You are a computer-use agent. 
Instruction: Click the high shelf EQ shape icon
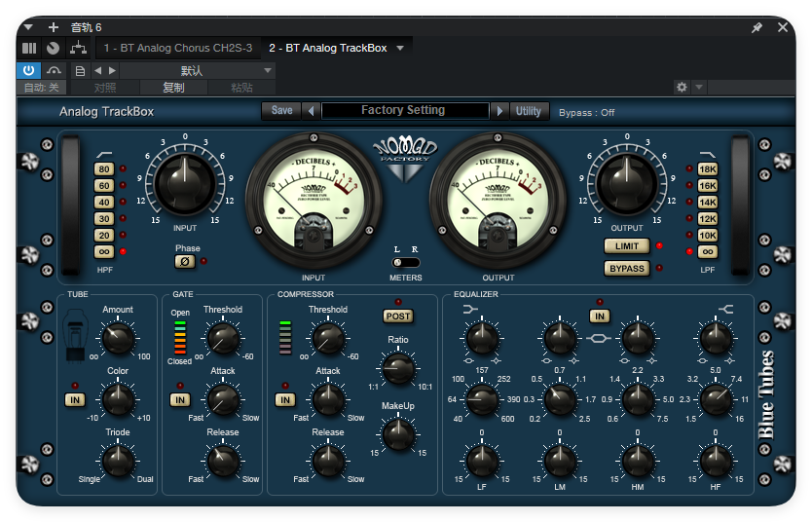pos(726,309)
